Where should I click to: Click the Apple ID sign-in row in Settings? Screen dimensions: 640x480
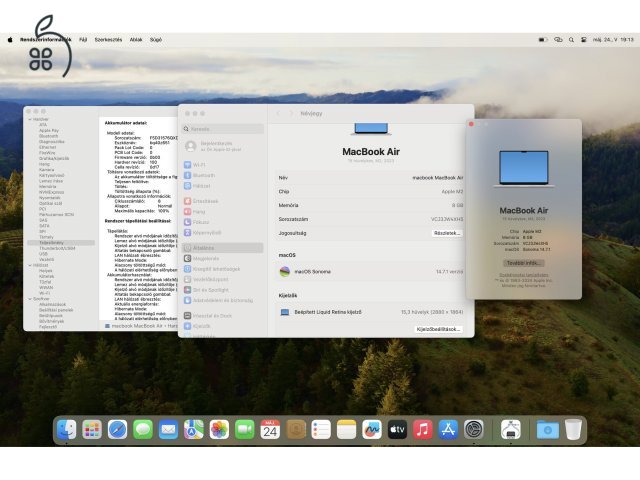[x=223, y=146]
